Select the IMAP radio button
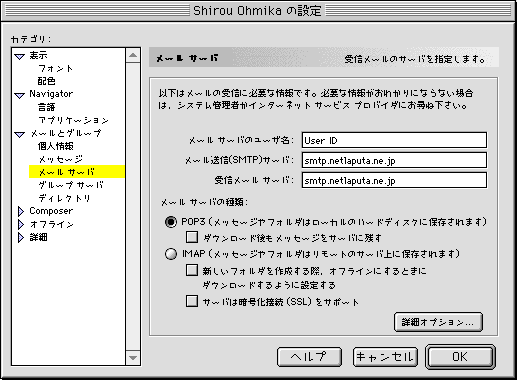 (x=171, y=254)
